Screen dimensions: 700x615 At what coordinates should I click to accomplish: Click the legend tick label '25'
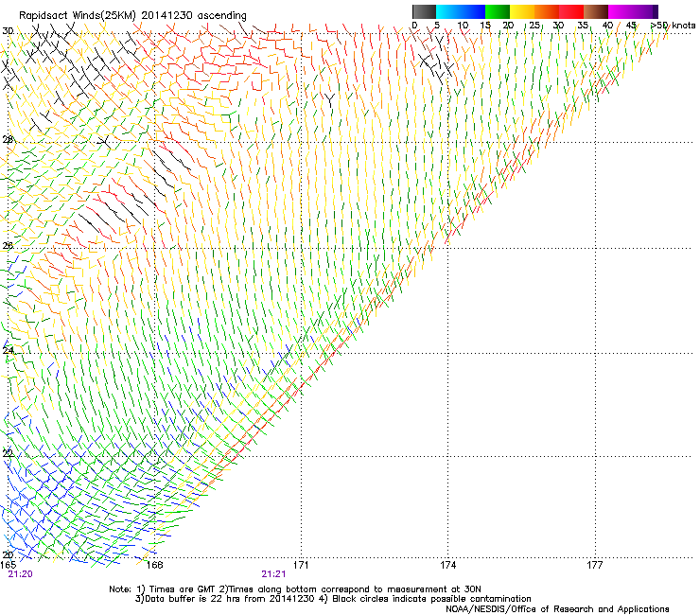[534, 26]
